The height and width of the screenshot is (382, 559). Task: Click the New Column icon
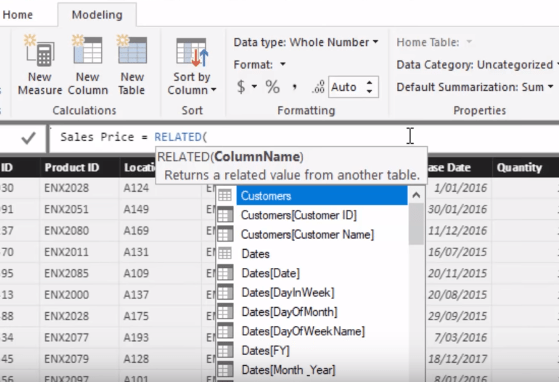click(x=87, y=50)
